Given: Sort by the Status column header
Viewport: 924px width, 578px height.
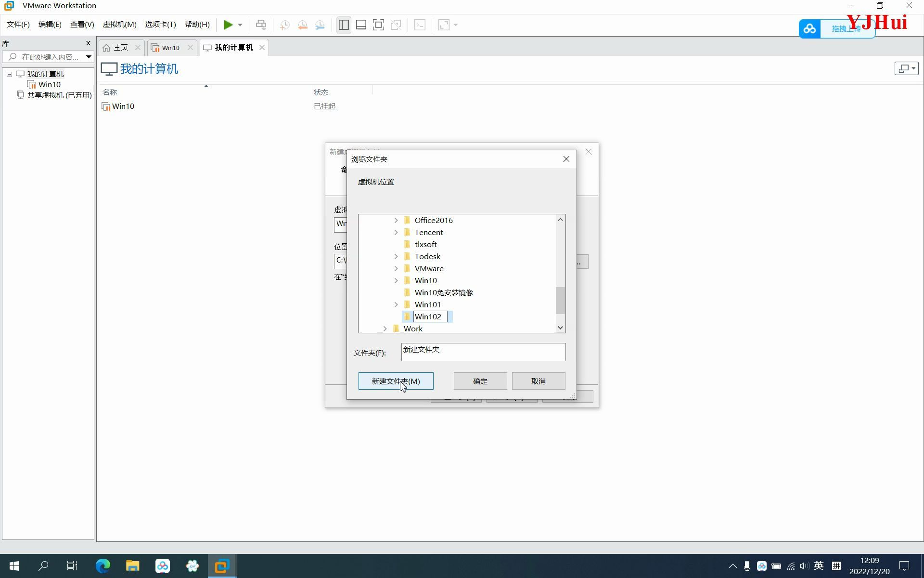Looking at the screenshot, I should click(x=321, y=92).
